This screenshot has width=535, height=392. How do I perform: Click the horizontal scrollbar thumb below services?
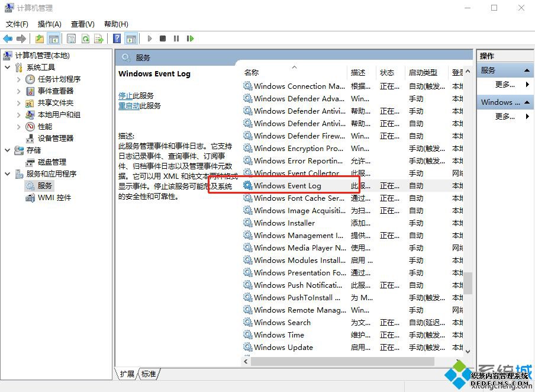point(342,361)
